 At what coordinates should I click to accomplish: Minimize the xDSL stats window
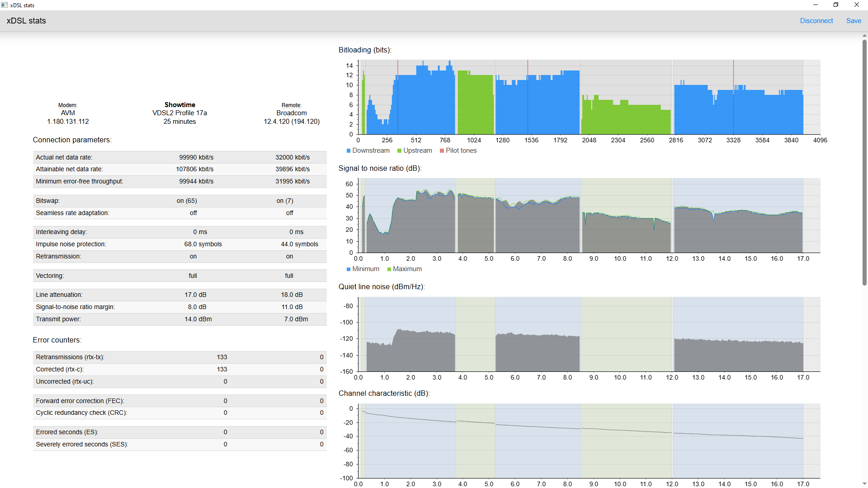click(816, 5)
